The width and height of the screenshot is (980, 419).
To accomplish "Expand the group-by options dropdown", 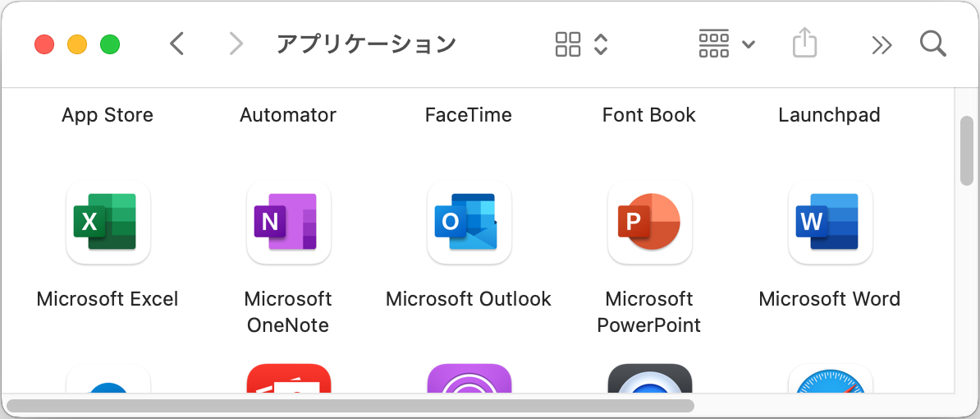I will (x=726, y=44).
